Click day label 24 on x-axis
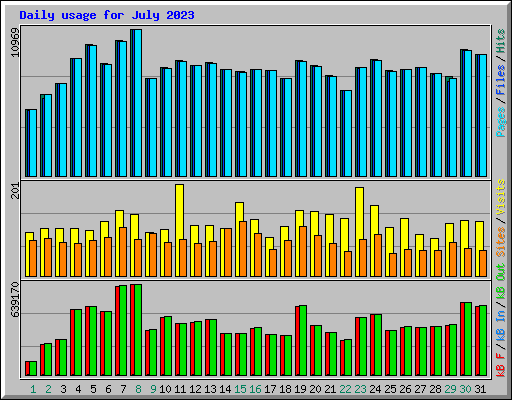Screen dimensions: 512x400 (375, 389)
